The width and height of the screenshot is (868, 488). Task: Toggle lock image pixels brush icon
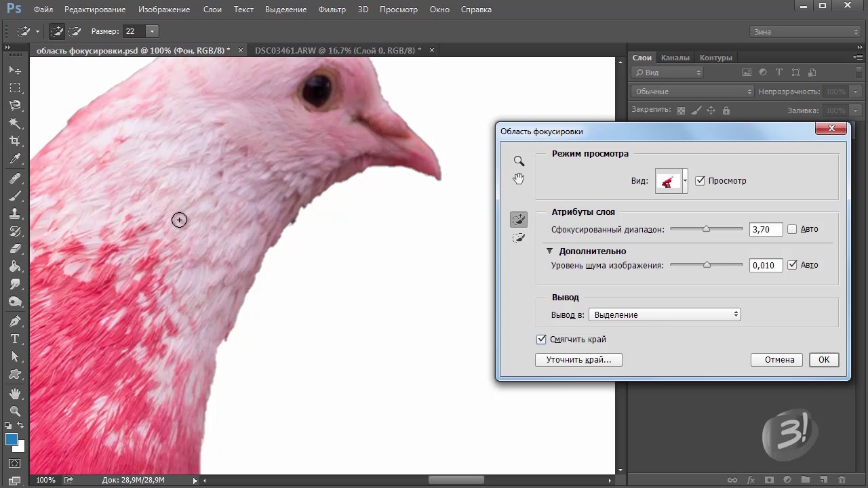[696, 110]
